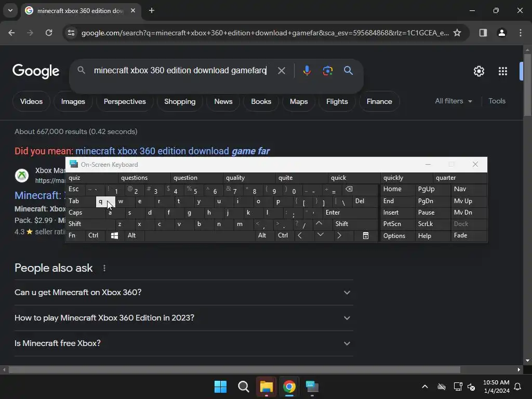Toggle left Alt key on keyboard

click(x=135, y=236)
